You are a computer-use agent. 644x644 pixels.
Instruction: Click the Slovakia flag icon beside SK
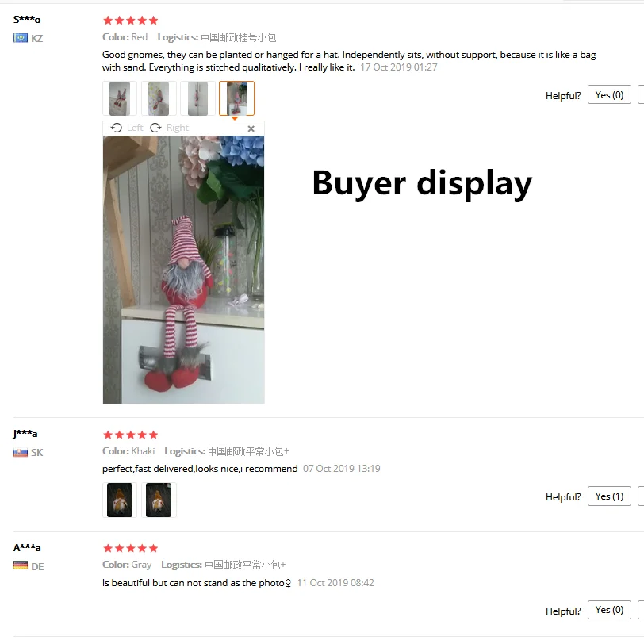click(21, 453)
